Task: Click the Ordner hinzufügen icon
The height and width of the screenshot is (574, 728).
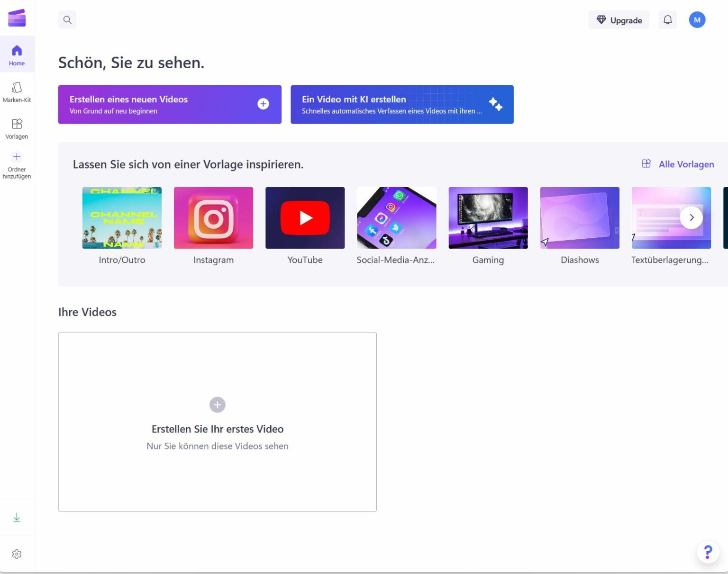Action: [17, 157]
